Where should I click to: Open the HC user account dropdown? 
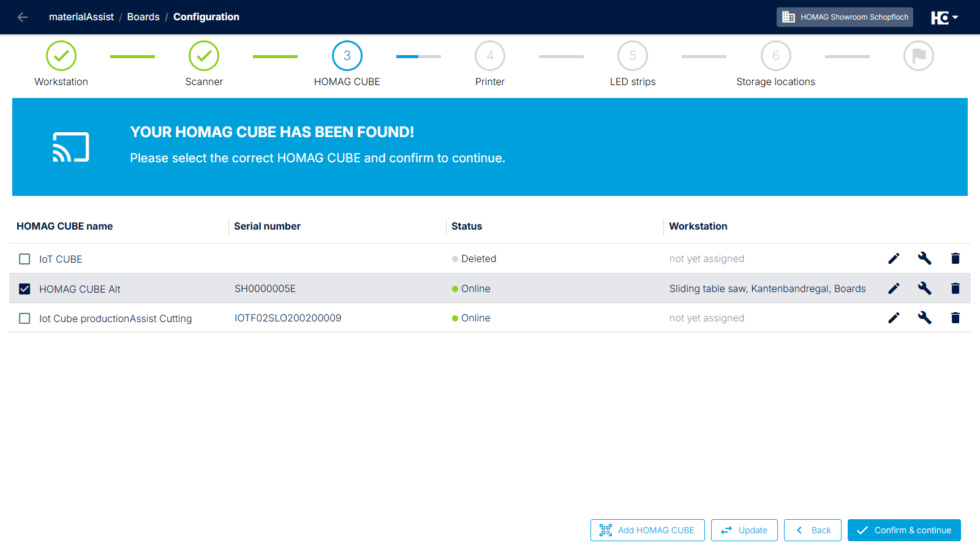click(944, 18)
